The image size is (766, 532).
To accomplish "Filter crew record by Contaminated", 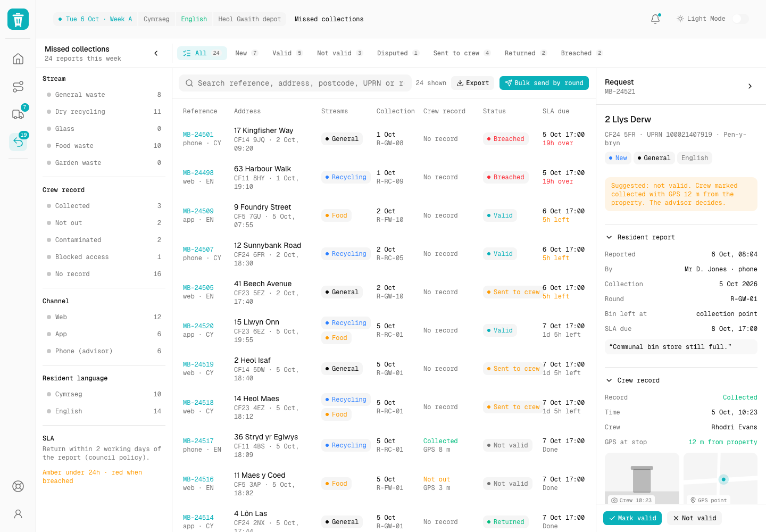I will pos(104,240).
